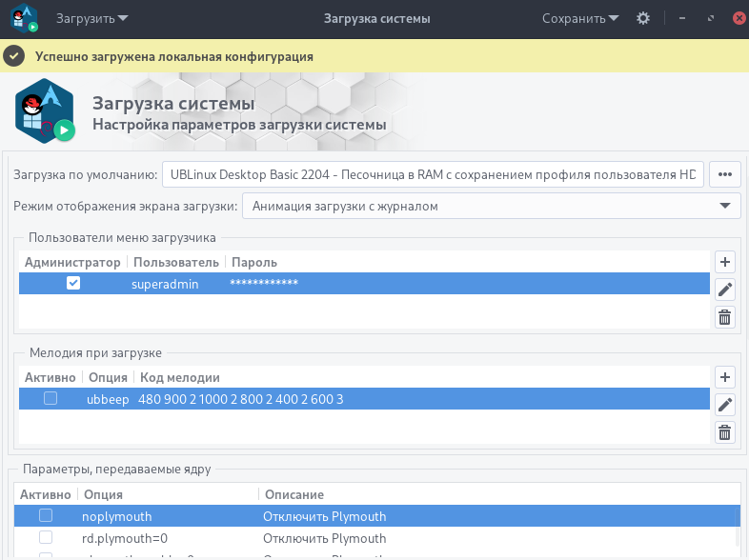Screen dimensions: 749x560
Task: Add a new bootloader menu user
Action: point(724,262)
